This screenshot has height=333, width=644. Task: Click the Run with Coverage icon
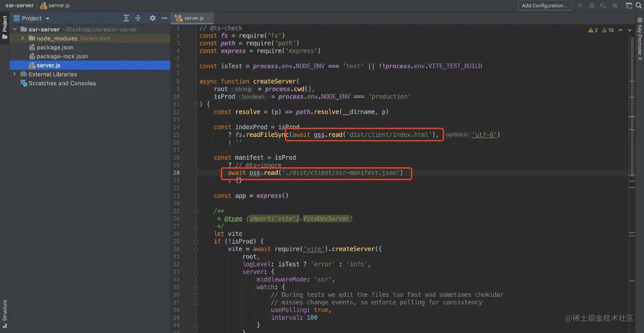603,6
